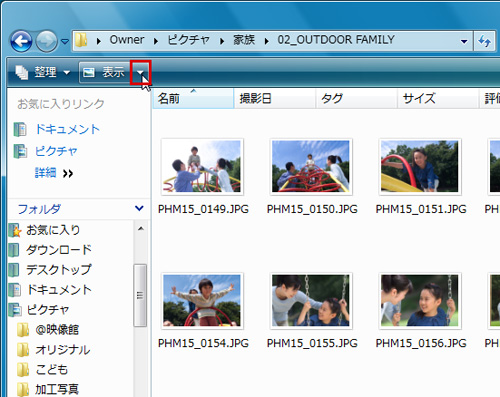This screenshot has width=500, height=397.
Task: Select thumbnail PHM15_0155.JPG
Action: [311, 301]
